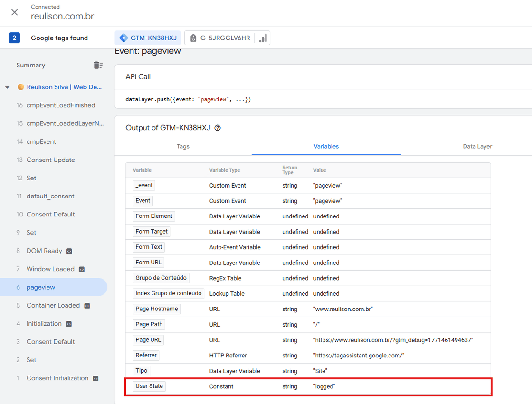Screen dimensions: 532x404
Task: Clear events with trash icon next to Summary
Action: (x=98, y=65)
